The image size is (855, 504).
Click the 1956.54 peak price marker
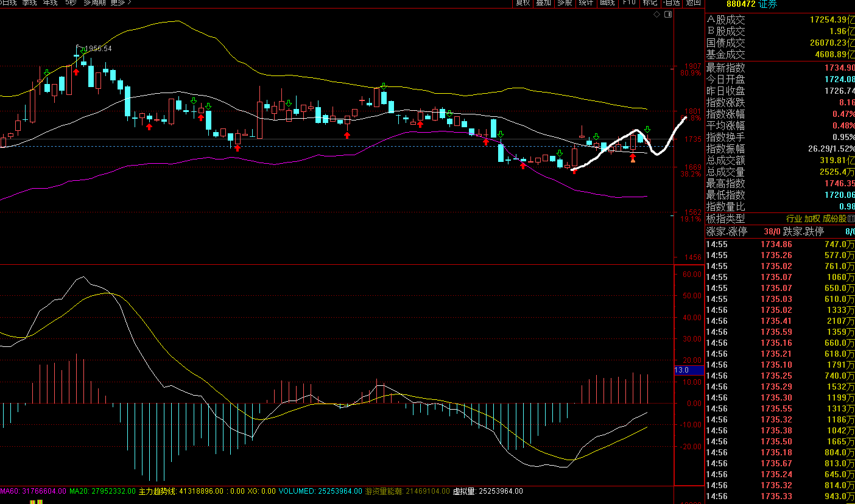[97, 48]
